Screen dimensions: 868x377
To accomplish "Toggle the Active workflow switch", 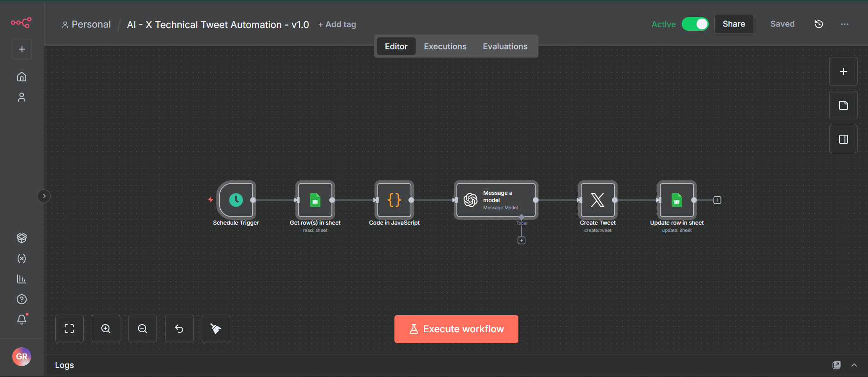I will click(x=695, y=24).
